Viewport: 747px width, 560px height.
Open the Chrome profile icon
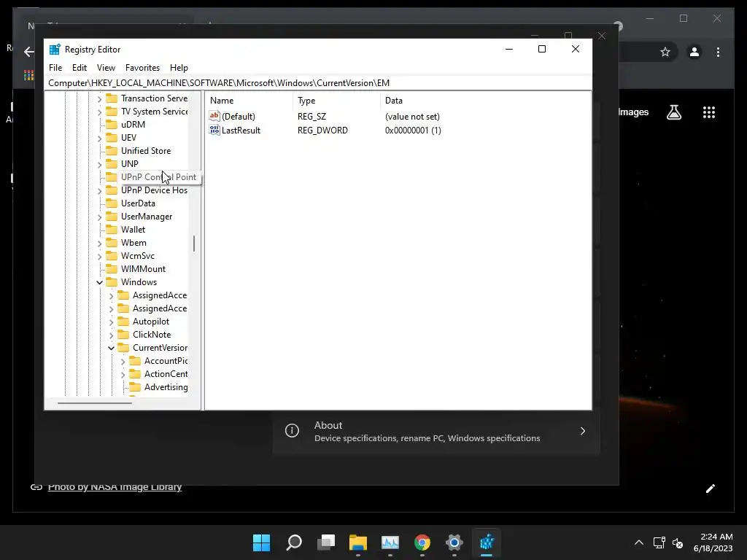tap(694, 52)
